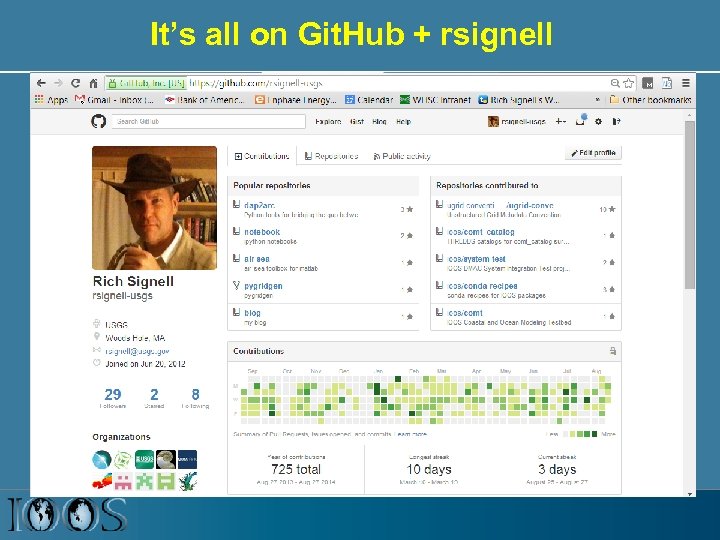Click the lightest gray legend swatch
The height and width of the screenshot is (540, 720).
[x=565, y=434]
